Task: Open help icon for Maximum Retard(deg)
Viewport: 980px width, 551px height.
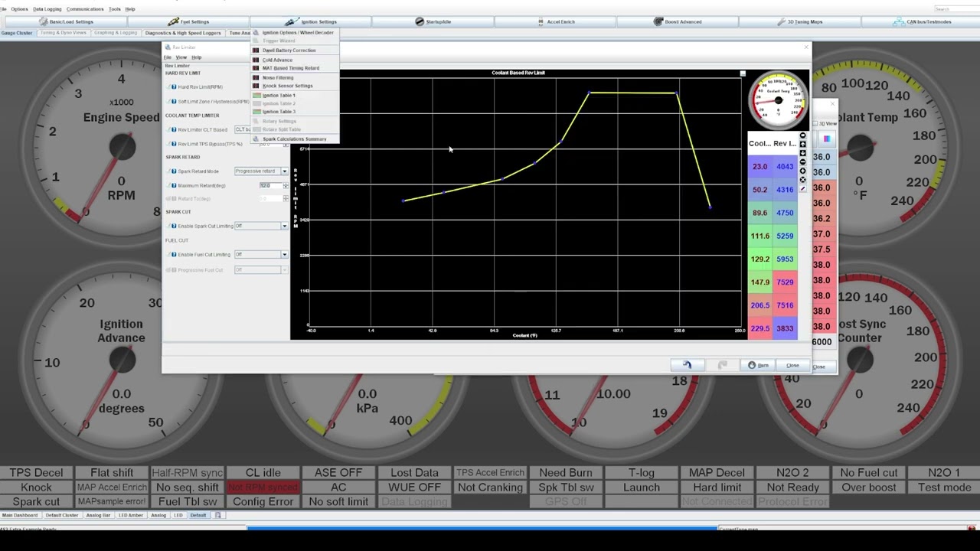Action: [x=174, y=185]
